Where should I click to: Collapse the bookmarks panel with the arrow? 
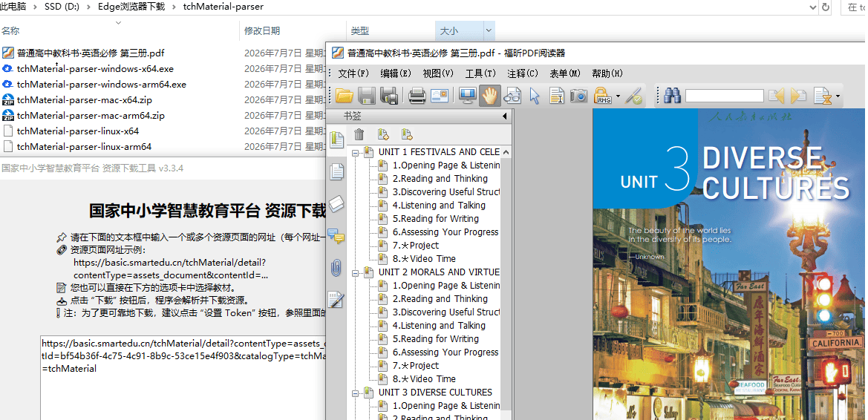(x=505, y=117)
